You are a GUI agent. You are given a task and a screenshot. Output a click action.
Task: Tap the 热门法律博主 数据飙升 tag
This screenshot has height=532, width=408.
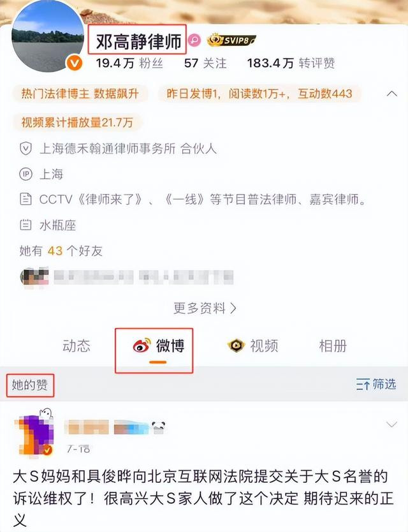(80, 94)
